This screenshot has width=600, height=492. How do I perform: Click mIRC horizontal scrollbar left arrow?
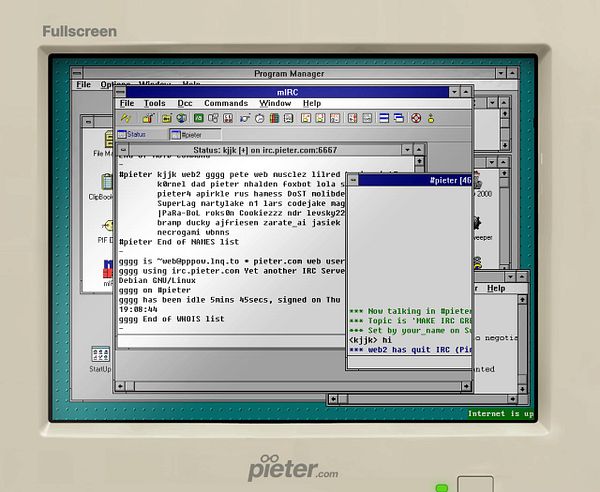tap(120, 386)
